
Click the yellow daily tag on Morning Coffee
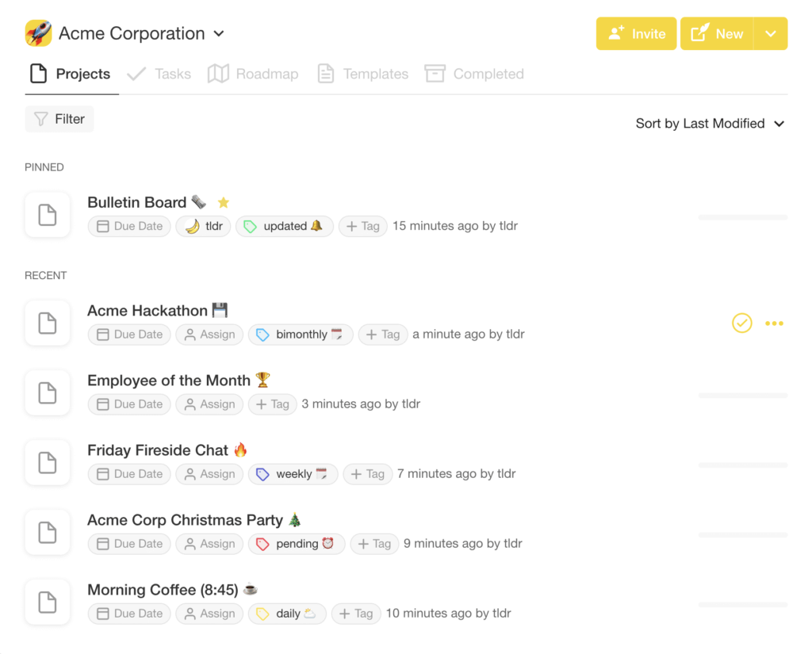288,614
